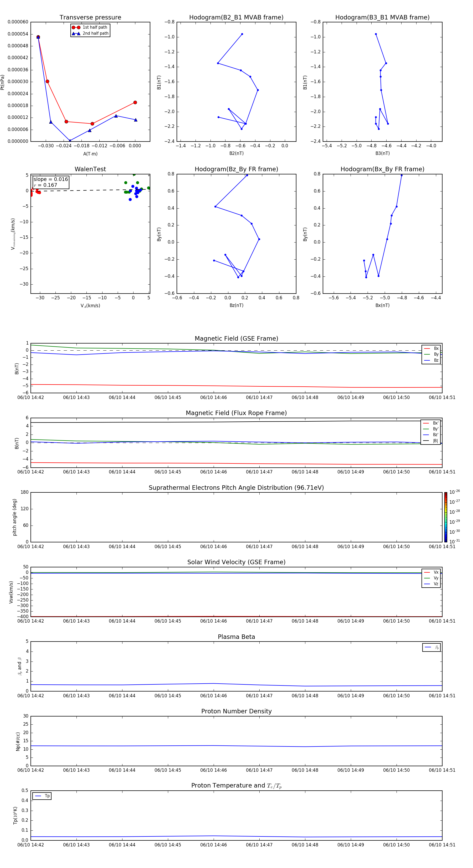
Task: Click the 'r = 0.167' annotation
Action: [x=45, y=185]
